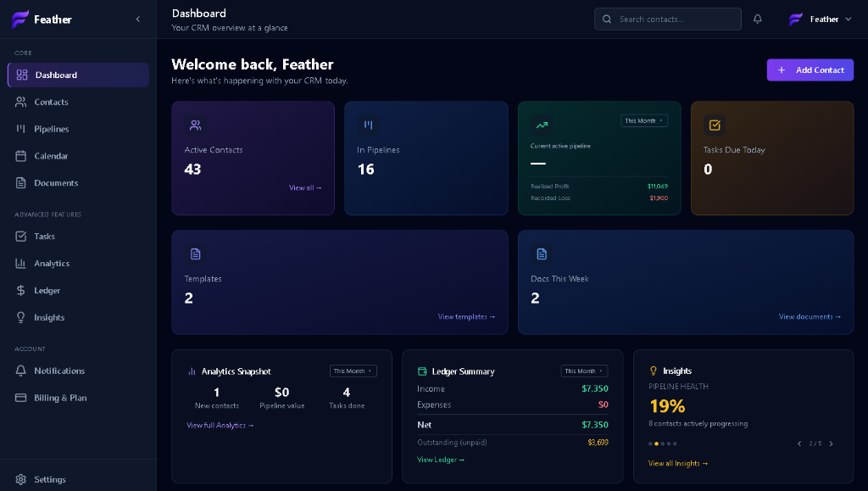The image size is (868, 491).
Task: Click View all link in Active Contacts
Action: click(x=305, y=187)
